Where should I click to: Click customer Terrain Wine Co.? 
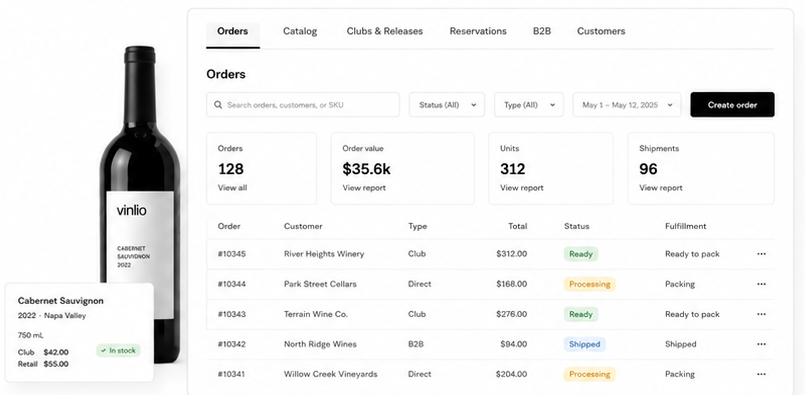click(x=316, y=314)
